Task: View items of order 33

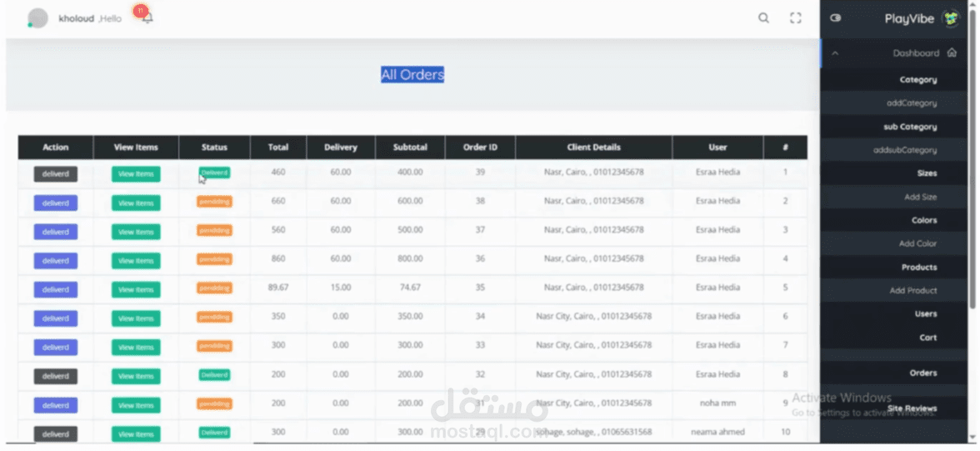Action: (136, 347)
